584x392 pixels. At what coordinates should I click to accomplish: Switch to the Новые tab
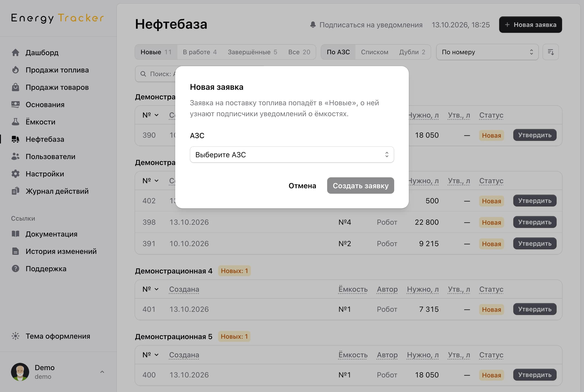(156, 52)
